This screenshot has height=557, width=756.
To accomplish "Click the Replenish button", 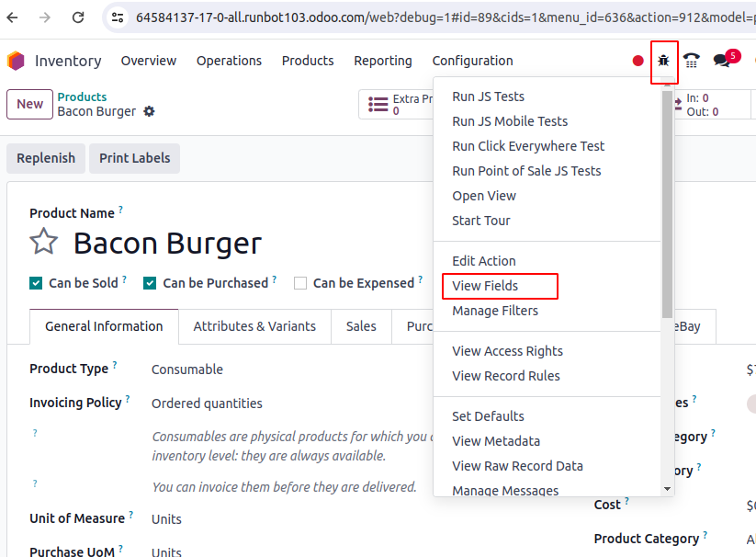I will click(46, 158).
